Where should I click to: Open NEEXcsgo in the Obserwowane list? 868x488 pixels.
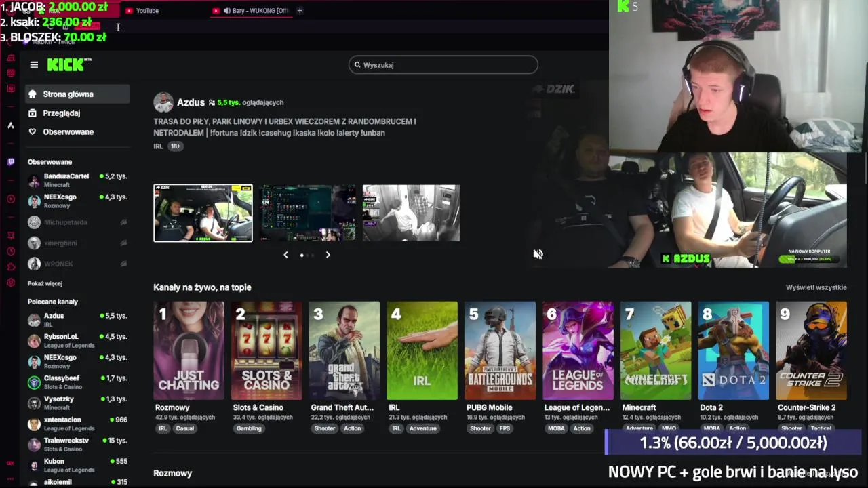[78, 201]
